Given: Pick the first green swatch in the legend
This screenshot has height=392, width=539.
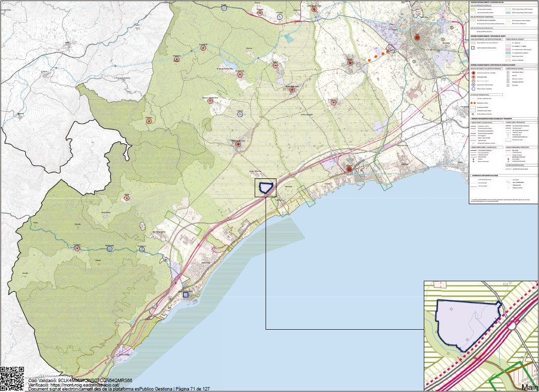Looking at the screenshot, I should point(474,9).
